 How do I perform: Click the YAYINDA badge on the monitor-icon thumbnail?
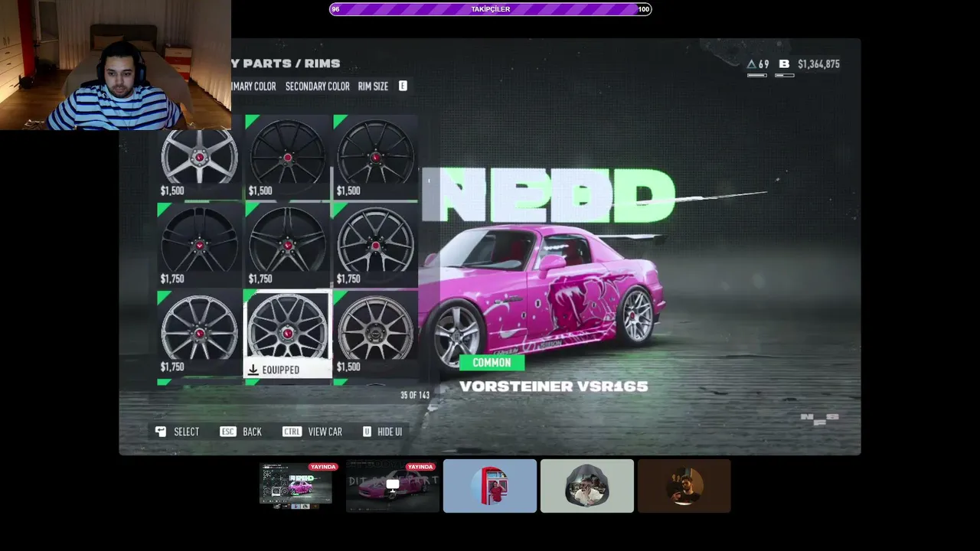pos(420,467)
